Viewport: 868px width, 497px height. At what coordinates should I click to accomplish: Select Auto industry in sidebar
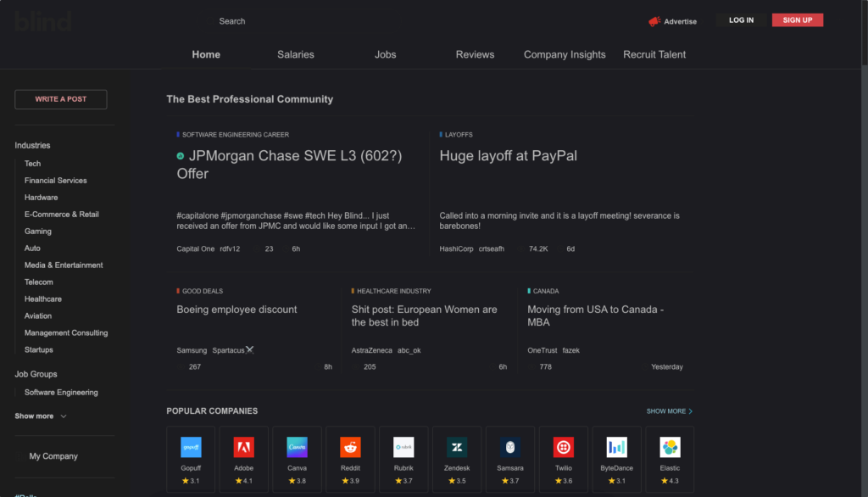pyautogui.click(x=32, y=248)
